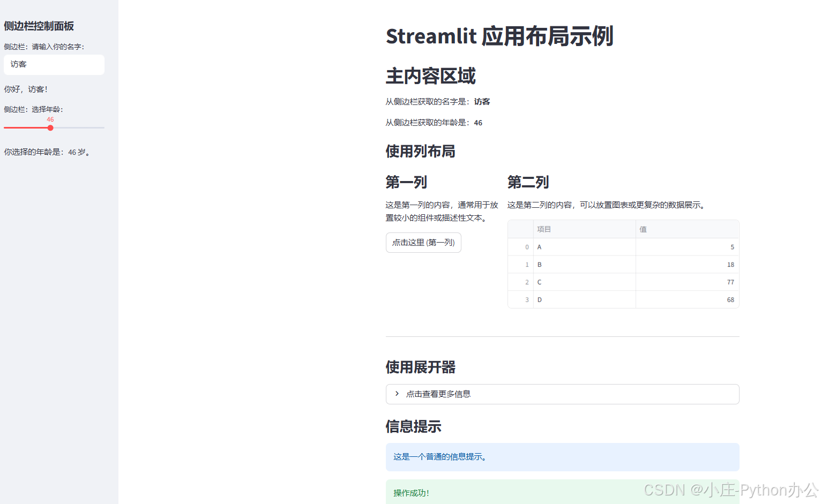
Task: Click the blue info message box
Action: click(x=562, y=457)
